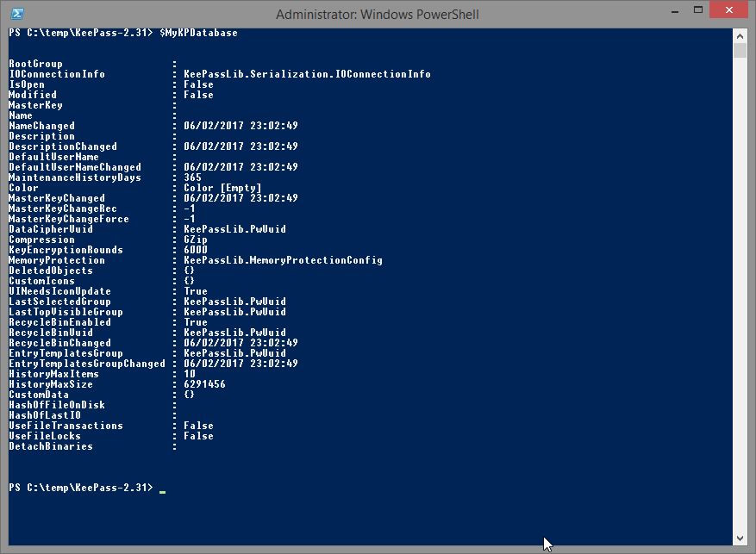Click the scrollbar up arrow

click(x=740, y=35)
